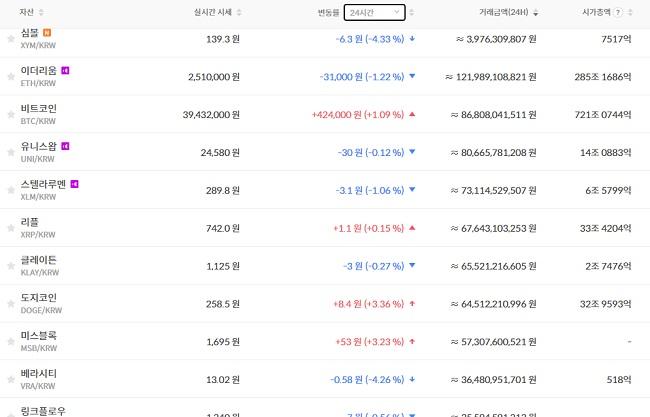Click the star icon on the VRA row
The width and height of the screenshot is (650, 417).
pos(11,378)
